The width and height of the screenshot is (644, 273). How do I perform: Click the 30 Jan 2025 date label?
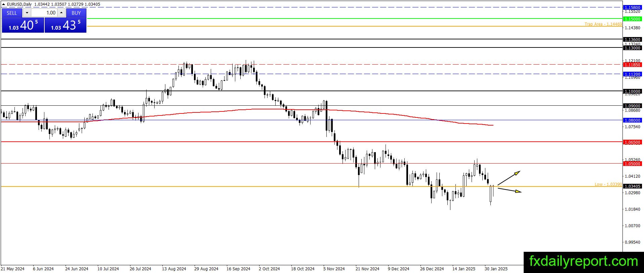tap(496, 269)
